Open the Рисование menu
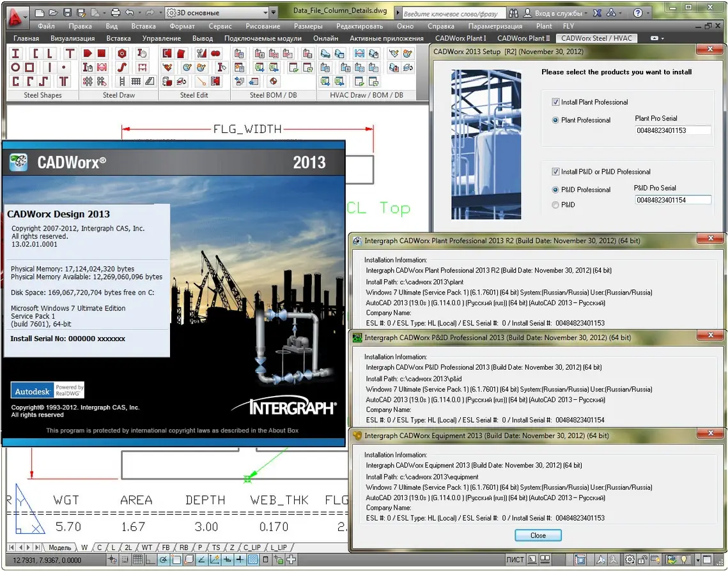 (x=263, y=26)
